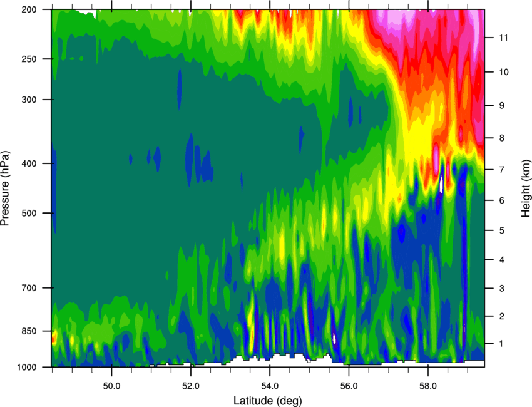This screenshot has height=407, width=532.
Task: Click the 'Pressure (hPa)' axis title
Action: click(5, 188)
